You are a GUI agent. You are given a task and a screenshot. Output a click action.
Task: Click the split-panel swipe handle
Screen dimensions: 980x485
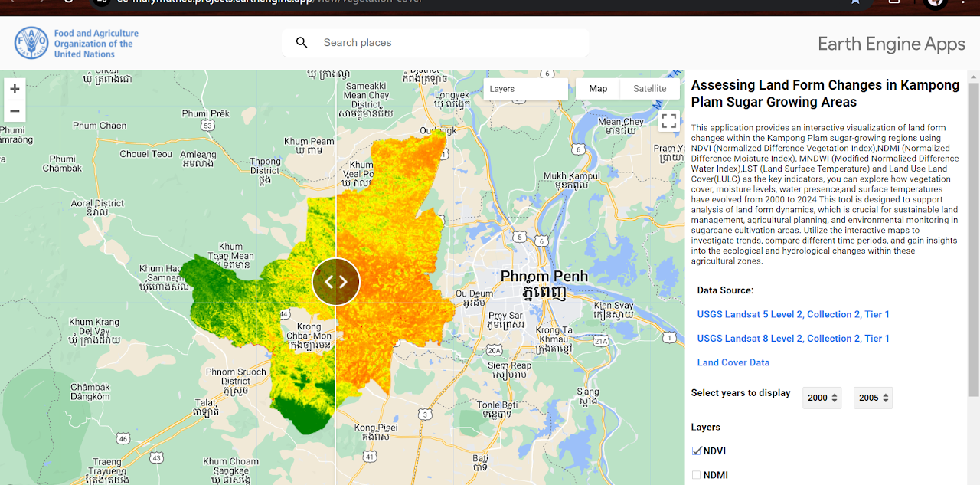336,281
